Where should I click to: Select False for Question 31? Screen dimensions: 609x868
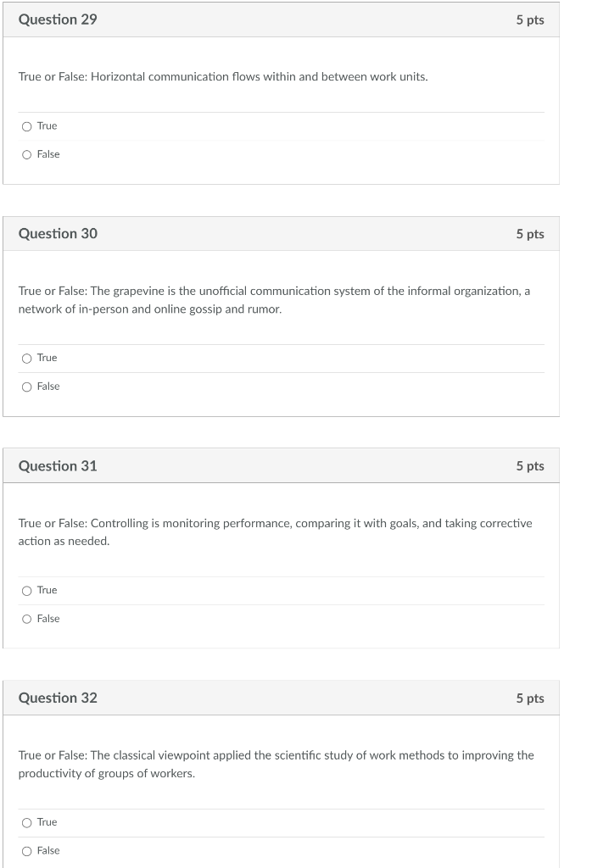26,618
